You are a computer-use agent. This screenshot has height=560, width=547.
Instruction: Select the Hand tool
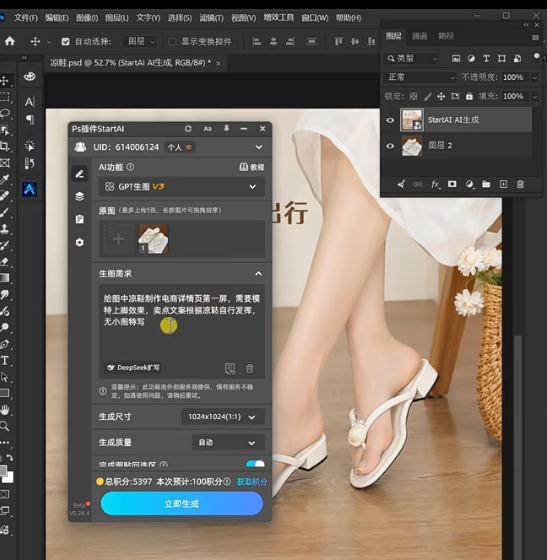tap(5, 410)
